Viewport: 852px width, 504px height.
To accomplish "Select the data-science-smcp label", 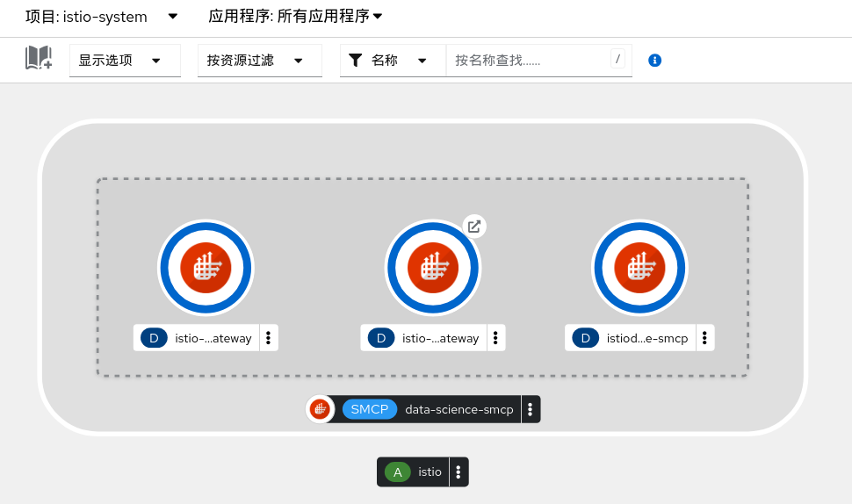I will 459,409.
